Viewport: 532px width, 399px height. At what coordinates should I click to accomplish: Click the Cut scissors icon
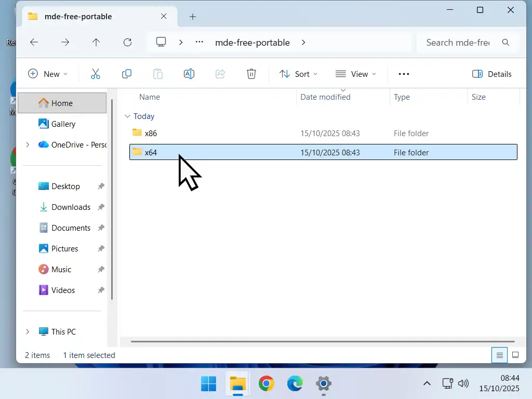tap(96, 74)
